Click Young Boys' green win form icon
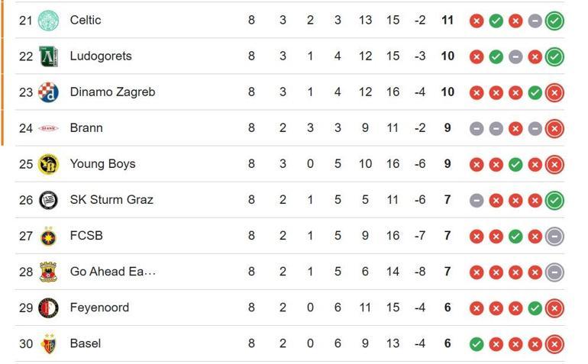 click(515, 165)
